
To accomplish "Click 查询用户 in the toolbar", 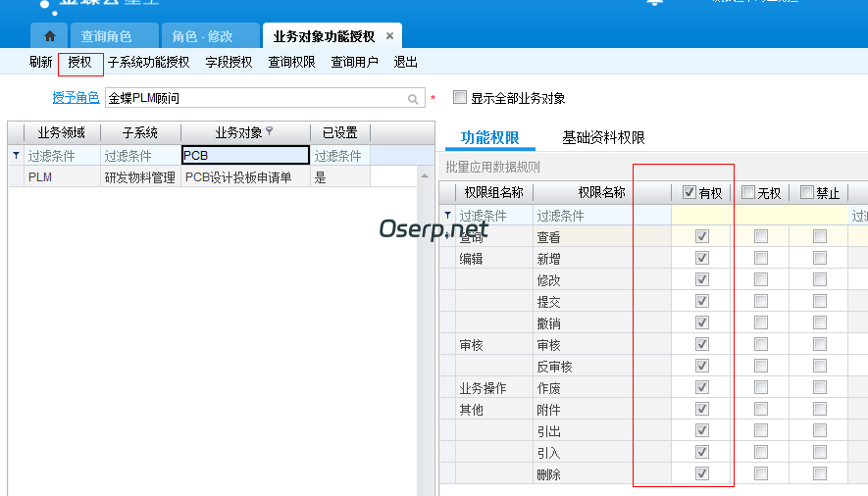I will 354,62.
